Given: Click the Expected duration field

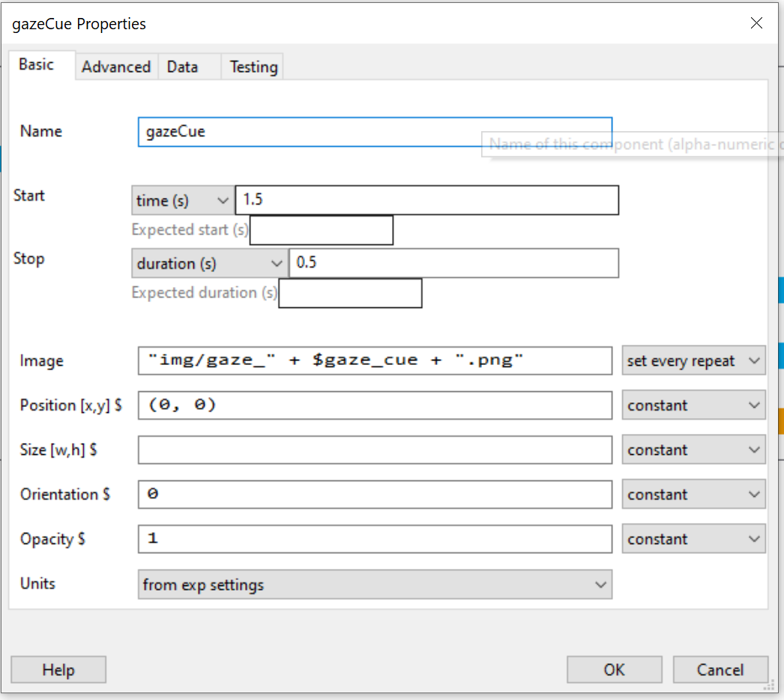Looking at the screenshot, I should pos(350,293).
